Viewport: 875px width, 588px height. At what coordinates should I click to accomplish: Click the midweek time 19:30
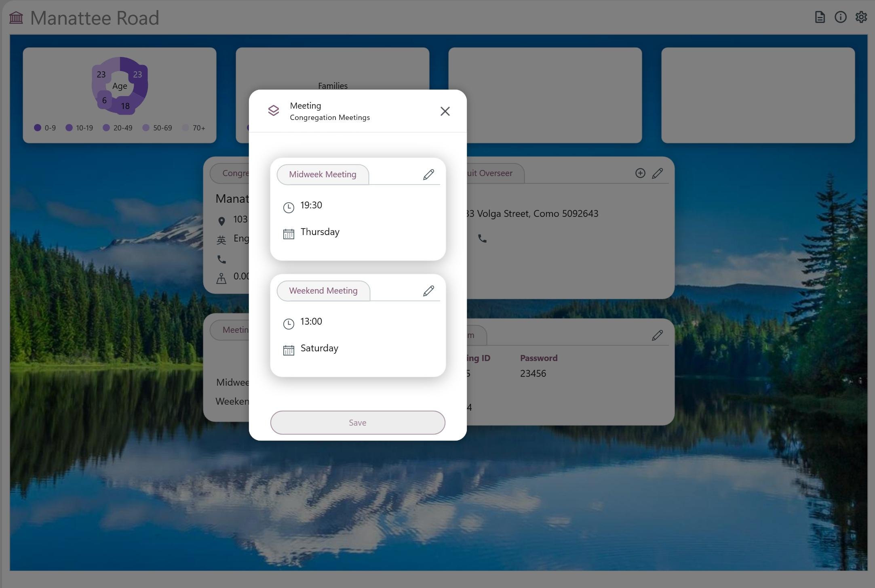point(311,205)
